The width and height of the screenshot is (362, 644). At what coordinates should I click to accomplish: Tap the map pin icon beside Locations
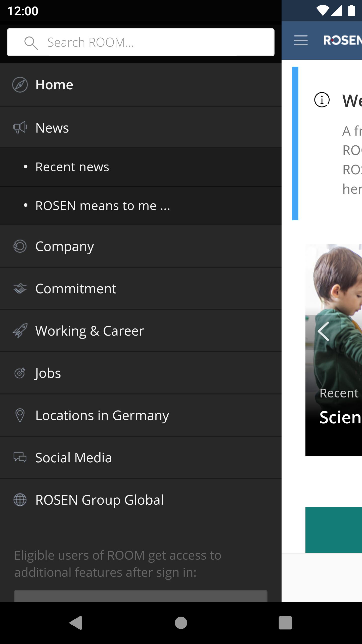point(20,415)
